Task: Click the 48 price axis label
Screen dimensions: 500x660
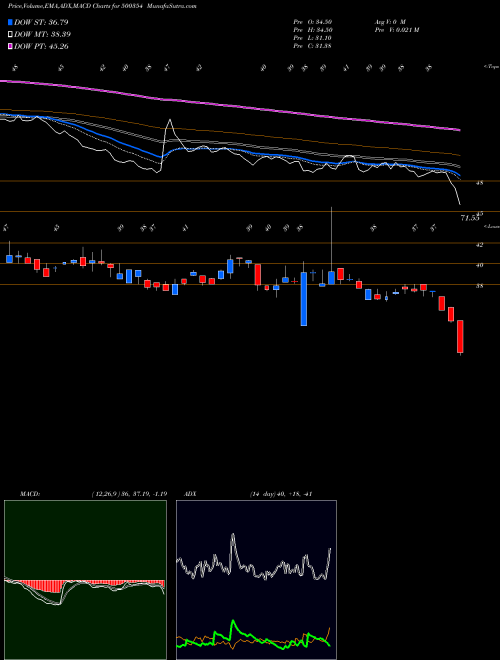Action: [480, 183]
